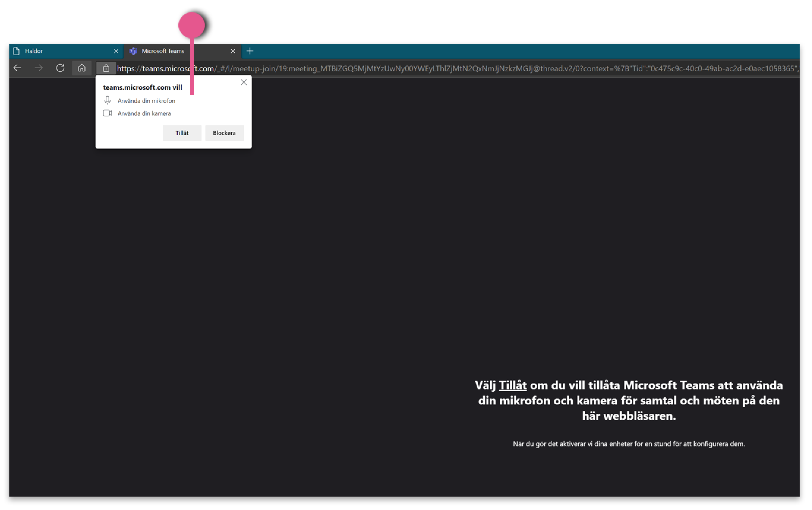Screen dimensions: 812x510
Task: Click the camera icon in the permission popup
Action: click(108, 113)
